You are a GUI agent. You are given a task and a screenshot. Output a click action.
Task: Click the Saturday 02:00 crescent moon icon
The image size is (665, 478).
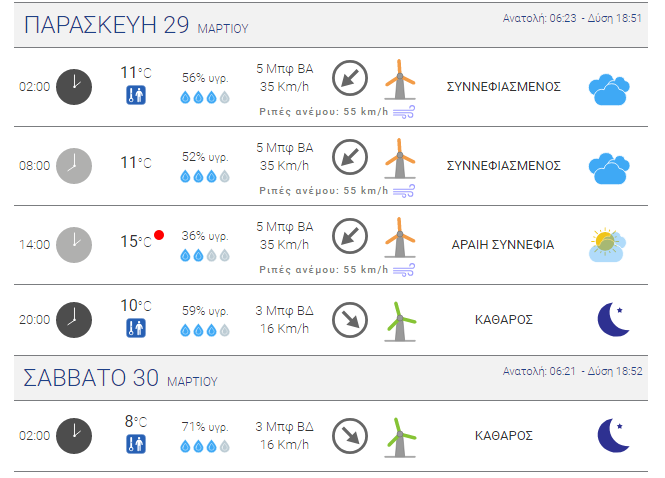tap(613, 435)
